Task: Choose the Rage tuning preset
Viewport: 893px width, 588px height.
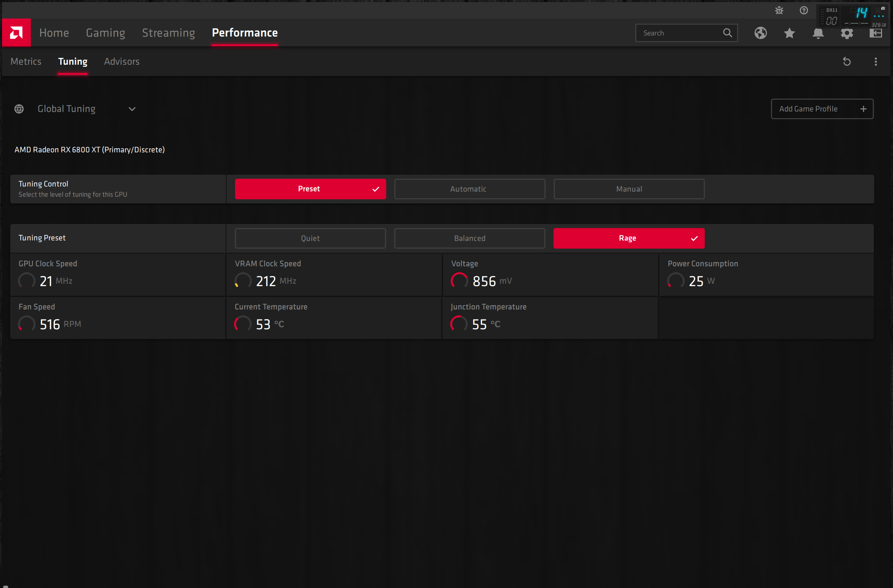Action: [x=629, y=238]
